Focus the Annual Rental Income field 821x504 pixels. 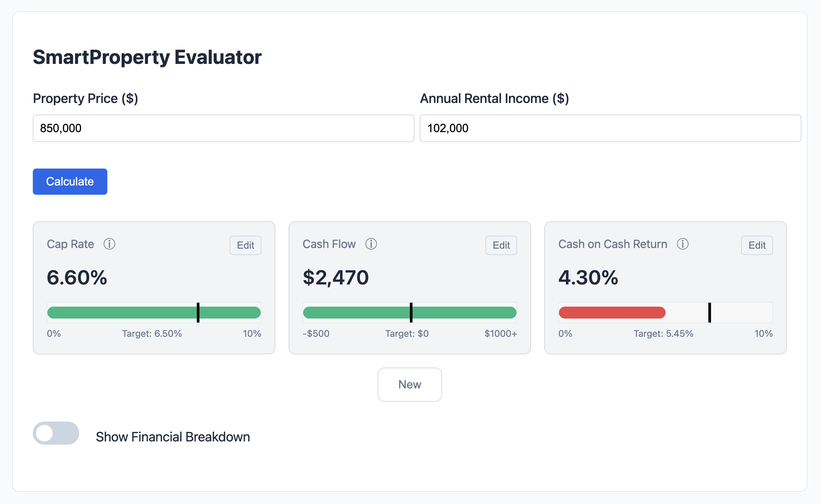(x=610, y=128)
